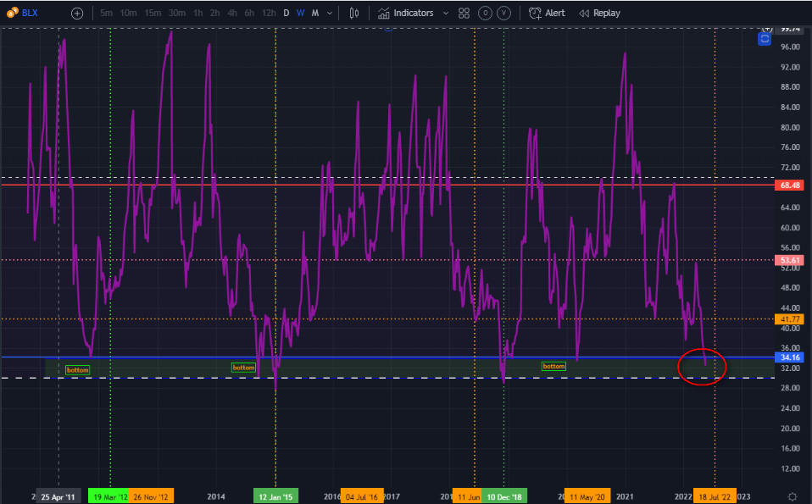This screenshot has width=812, height=504.
Task: Select the red horizontal line at 68.48
Action: (x=388, y=184)
